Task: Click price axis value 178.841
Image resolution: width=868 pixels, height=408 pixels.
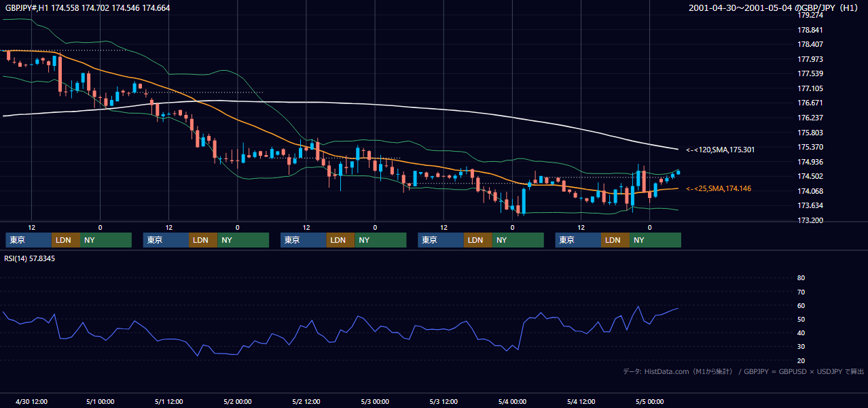Action: click(810, 30)
